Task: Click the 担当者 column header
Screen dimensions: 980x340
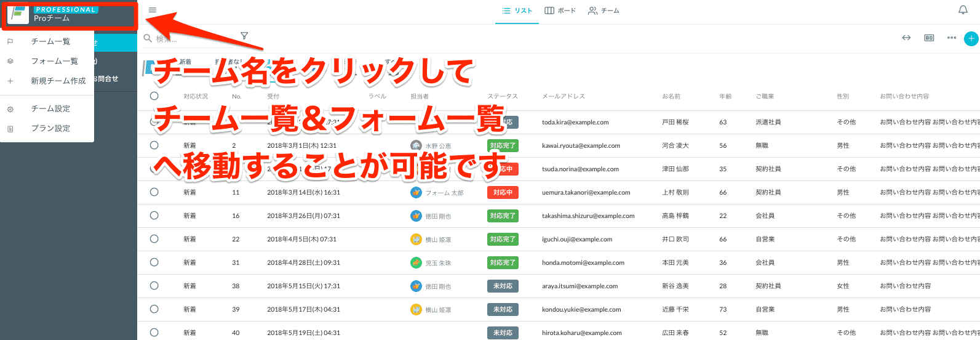Action: pyautogui.click(x=420, y=97)
